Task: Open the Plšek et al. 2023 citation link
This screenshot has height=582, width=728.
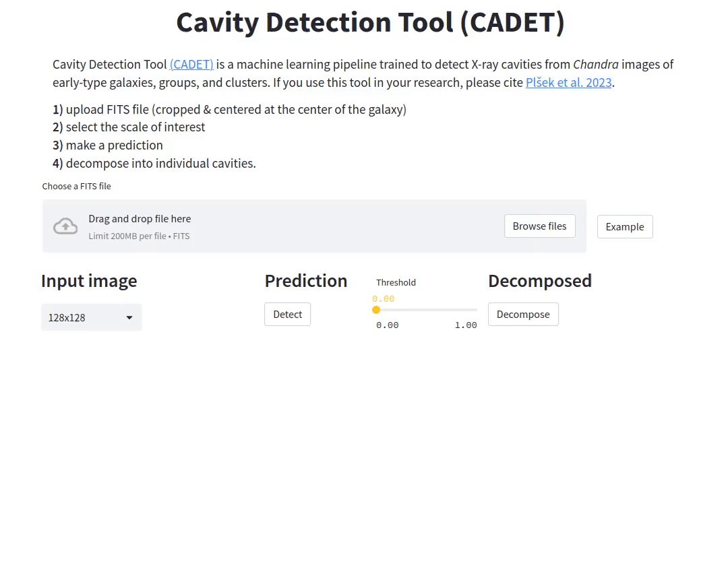Action: 568,83
